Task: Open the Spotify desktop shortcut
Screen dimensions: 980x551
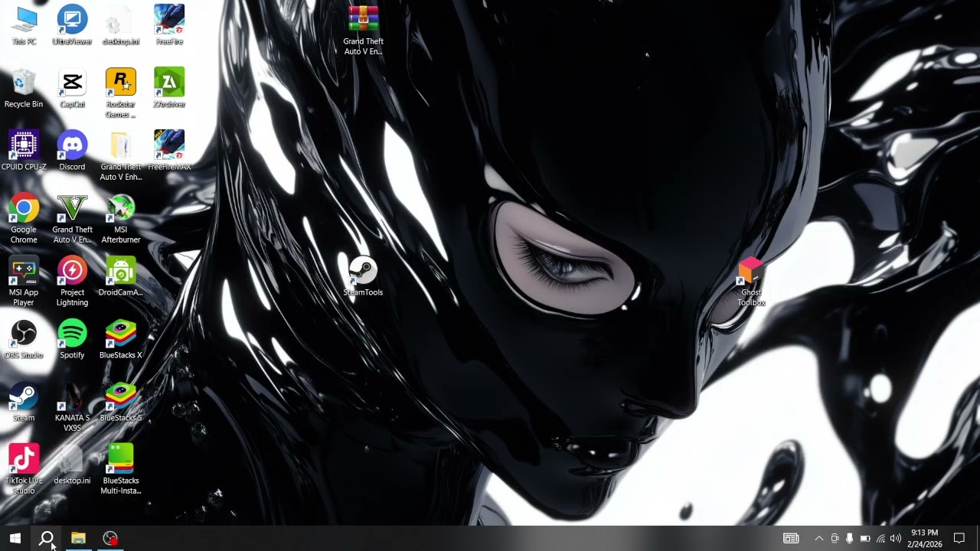Action: (72, 339)
